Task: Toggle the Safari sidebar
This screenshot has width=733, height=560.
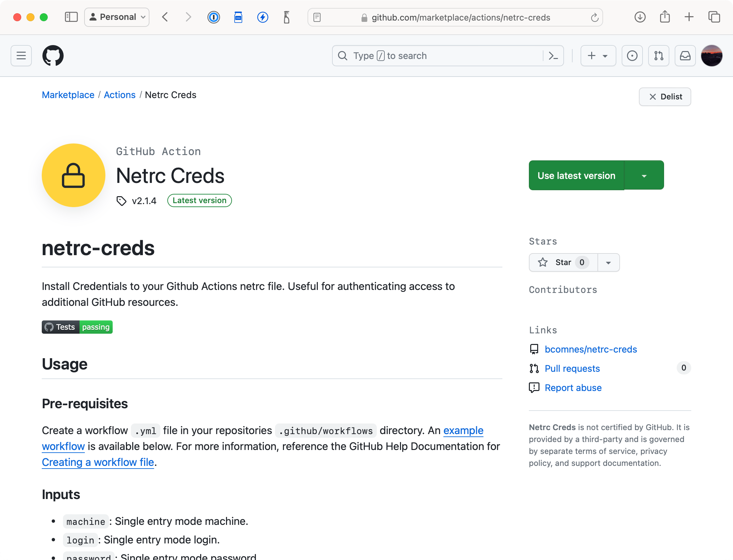Action: 71,17
